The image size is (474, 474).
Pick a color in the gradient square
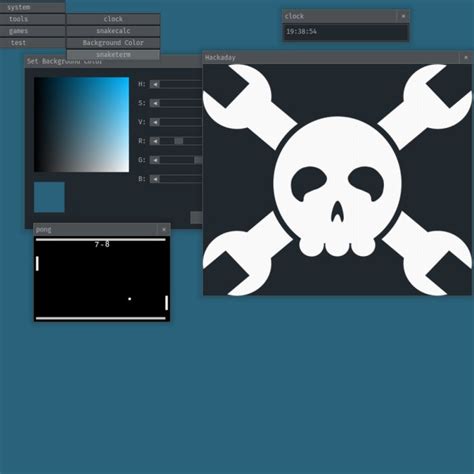[81, 125]
